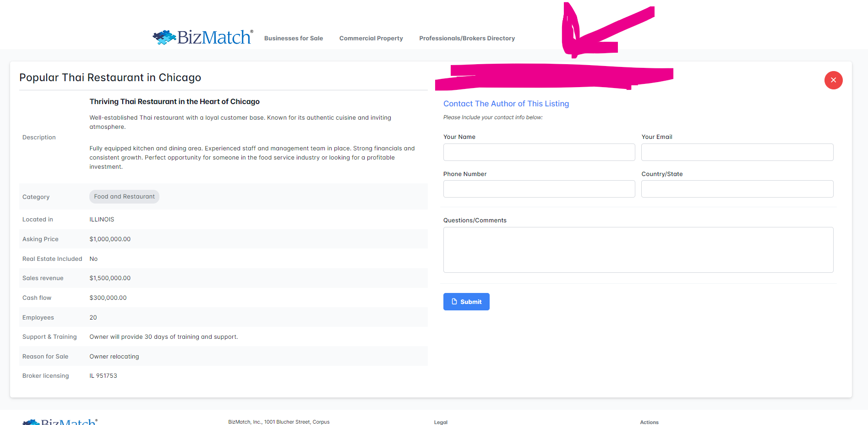Click the Country/State text box
The image size is (868, 425).
737,189
